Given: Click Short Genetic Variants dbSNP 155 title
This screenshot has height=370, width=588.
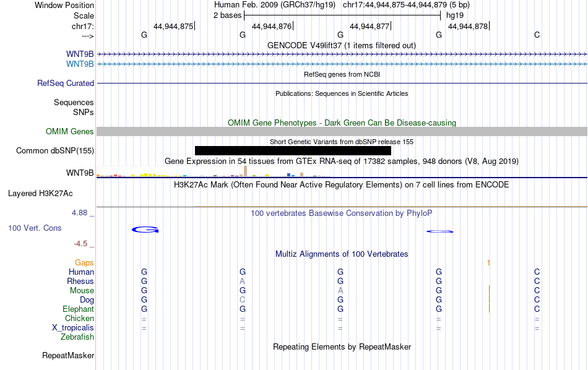Looking at the screenshot, I should click(341, 142).
